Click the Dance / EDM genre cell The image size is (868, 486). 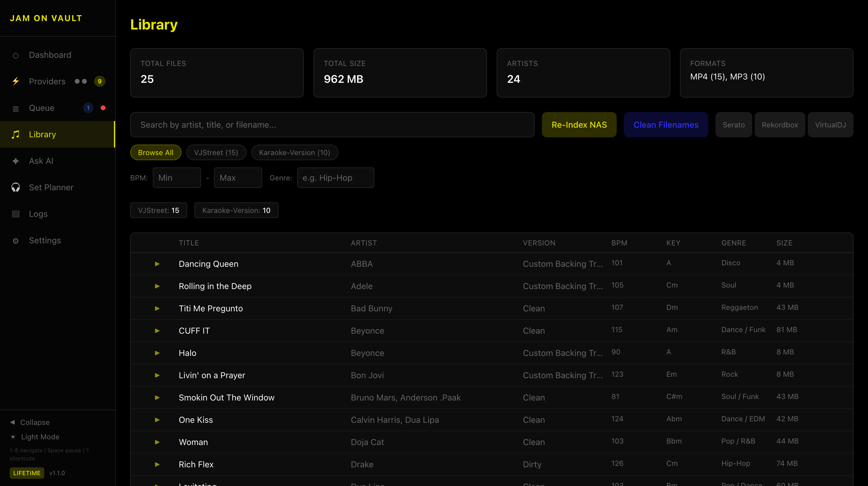coord(743,419)
